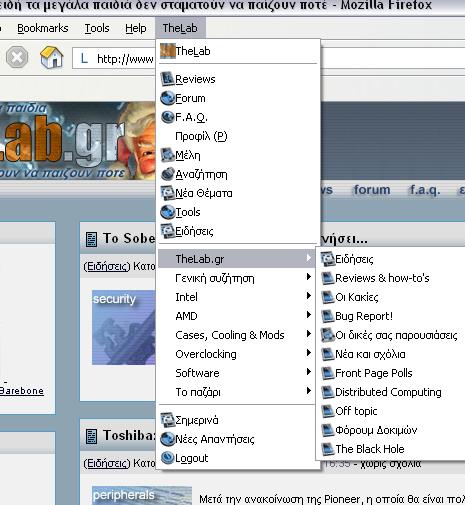465x505 pixels.
Task: Open the forum link on page navbar
Action: point(372,190)
